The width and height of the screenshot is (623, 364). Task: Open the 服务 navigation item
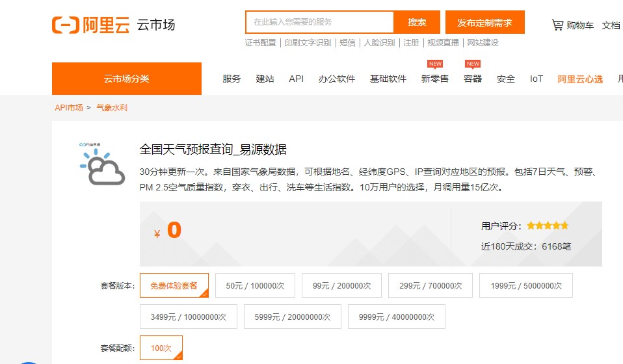[x=232, y=79]
